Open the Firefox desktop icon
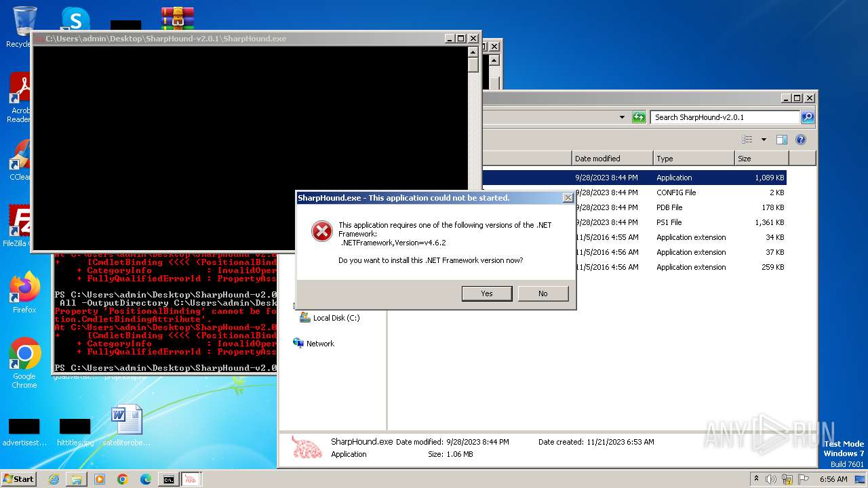This screenshot has height=488, width=868. (24, 293)
